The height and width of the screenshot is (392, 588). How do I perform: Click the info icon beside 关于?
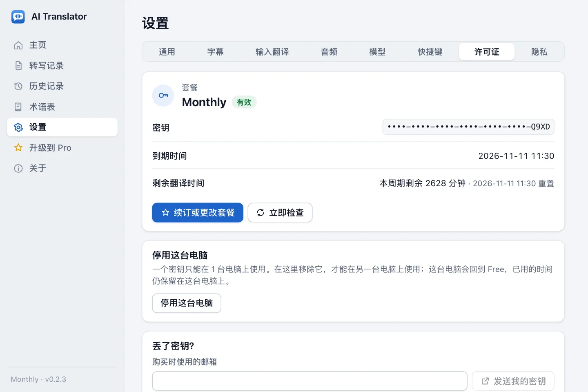(18, 168)
